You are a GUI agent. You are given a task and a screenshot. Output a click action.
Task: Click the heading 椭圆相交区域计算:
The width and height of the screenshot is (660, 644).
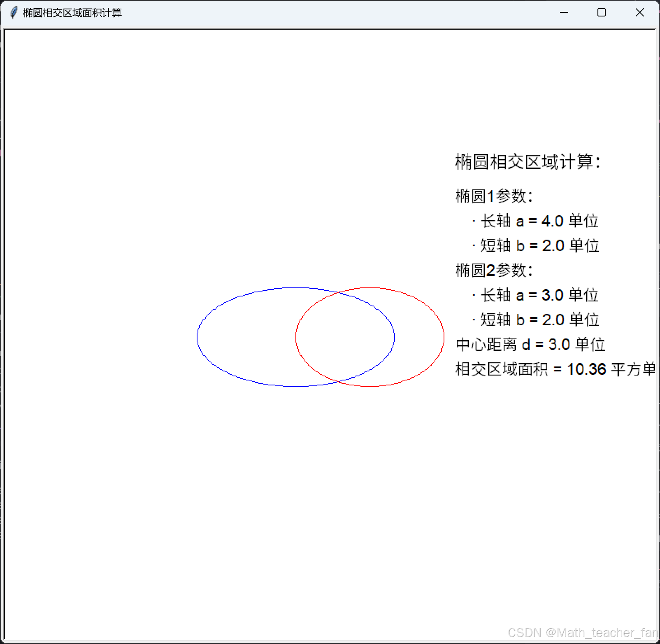tap(528, 162)
